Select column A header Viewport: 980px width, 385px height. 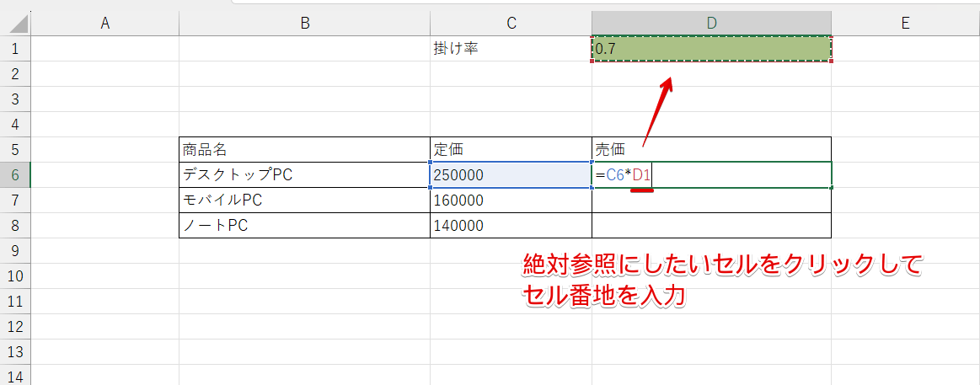(x=105, y=24)
